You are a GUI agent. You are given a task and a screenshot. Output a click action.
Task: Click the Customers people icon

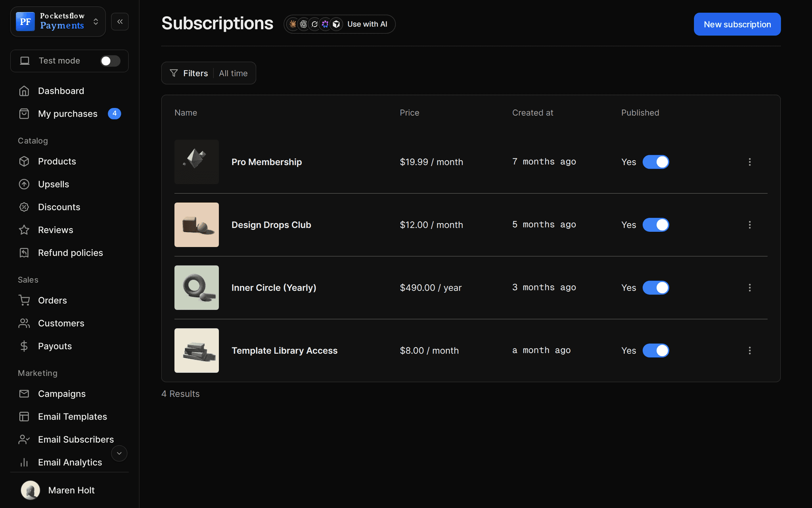pyautogui.click(x=24, y=323)
